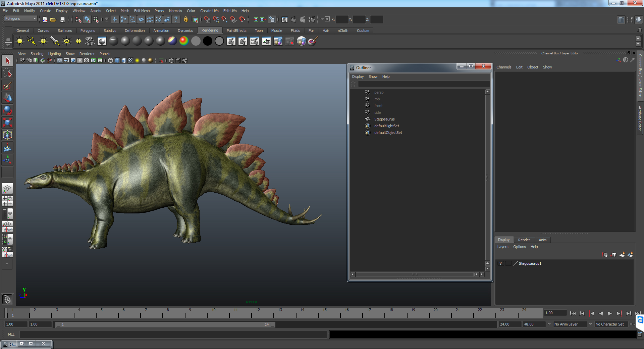Image resolution: width=644 pixels, height=349 pixels.
Task: Enable smooth shade all in viewport toolbar
Action: [x=117, y=60]
